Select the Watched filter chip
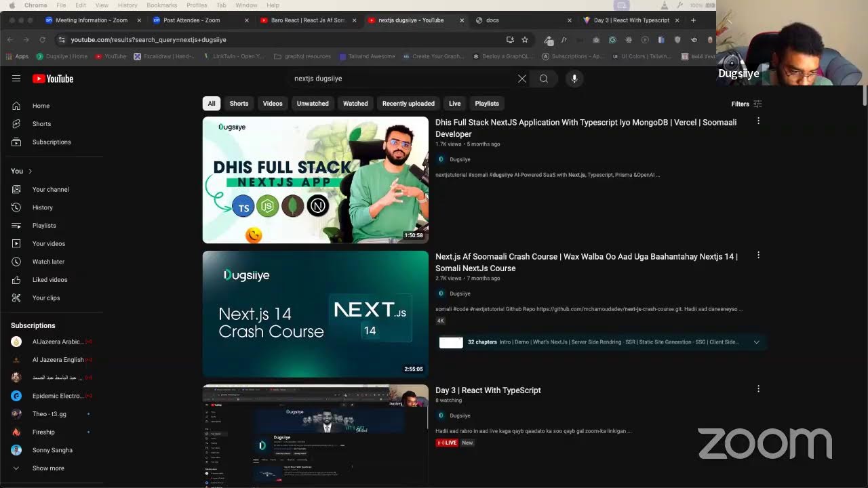Viewport: 868px width, 488px height. (355, 104)
